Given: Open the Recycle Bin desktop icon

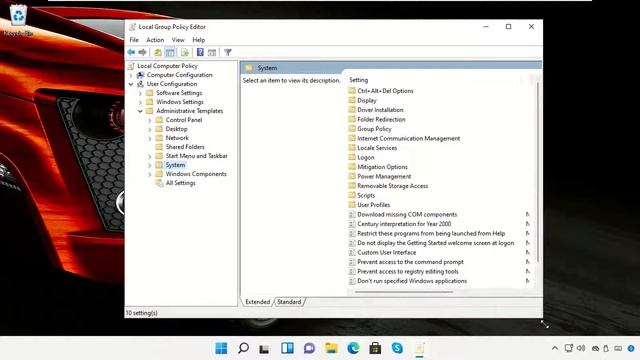Looking at the screenshot, I should pos(18,20).
